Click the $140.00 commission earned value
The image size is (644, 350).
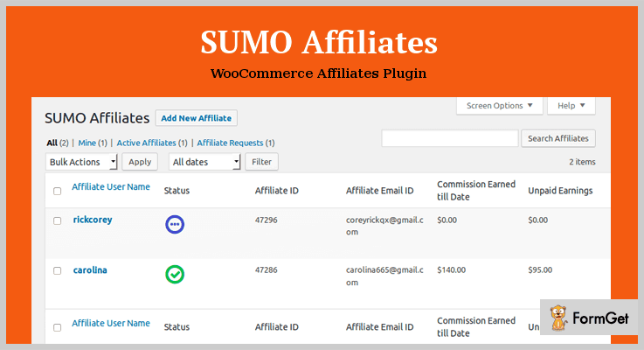point(452,270)
